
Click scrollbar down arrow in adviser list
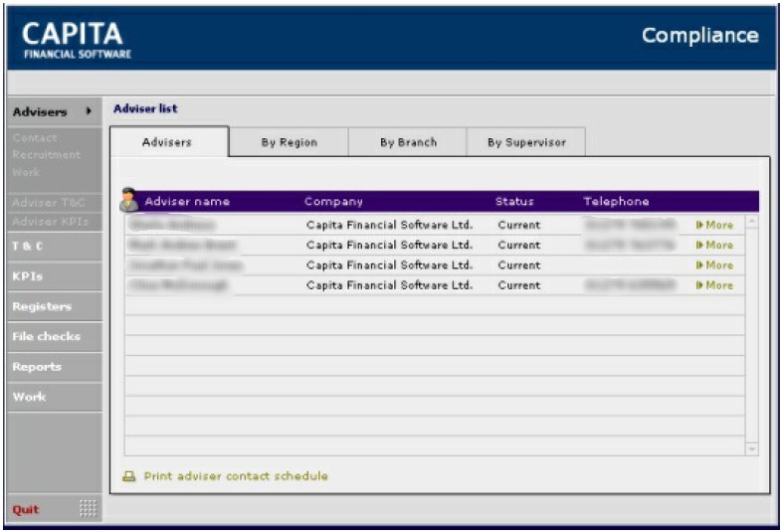[751, 449]
